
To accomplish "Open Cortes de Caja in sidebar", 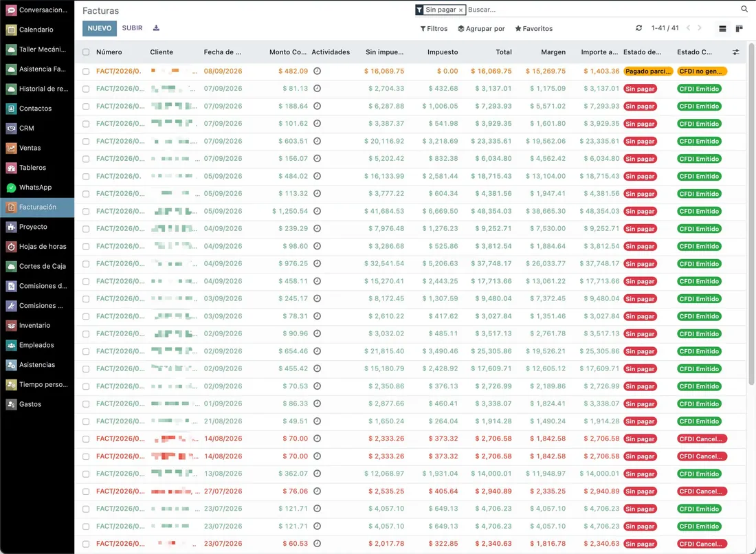I will [x=37, y=266].
